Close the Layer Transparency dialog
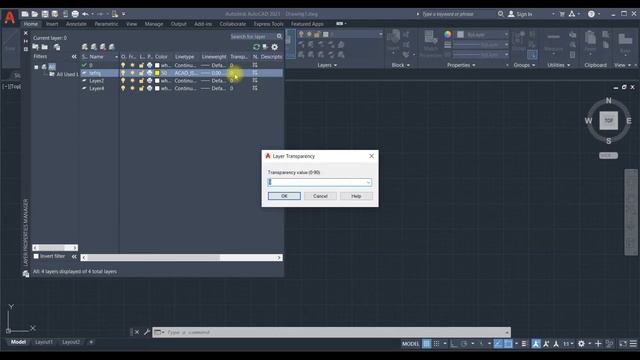 [371, 156]
